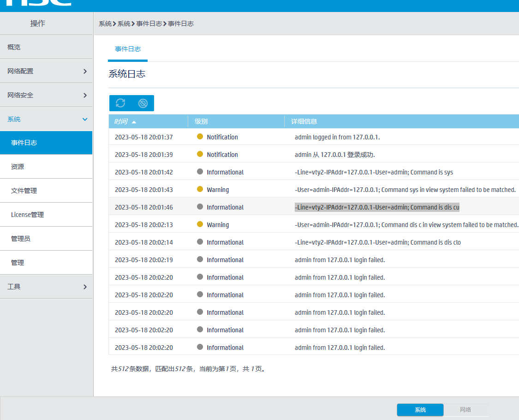Expand the 网络安全 menu chevron
Viewport: 519px width, 420px height.
[85, 96]
